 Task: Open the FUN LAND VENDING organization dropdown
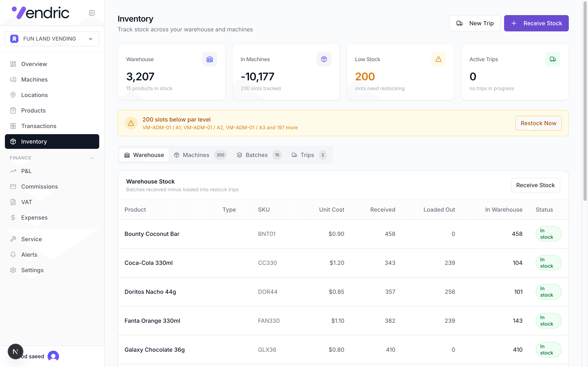point(52,39)
